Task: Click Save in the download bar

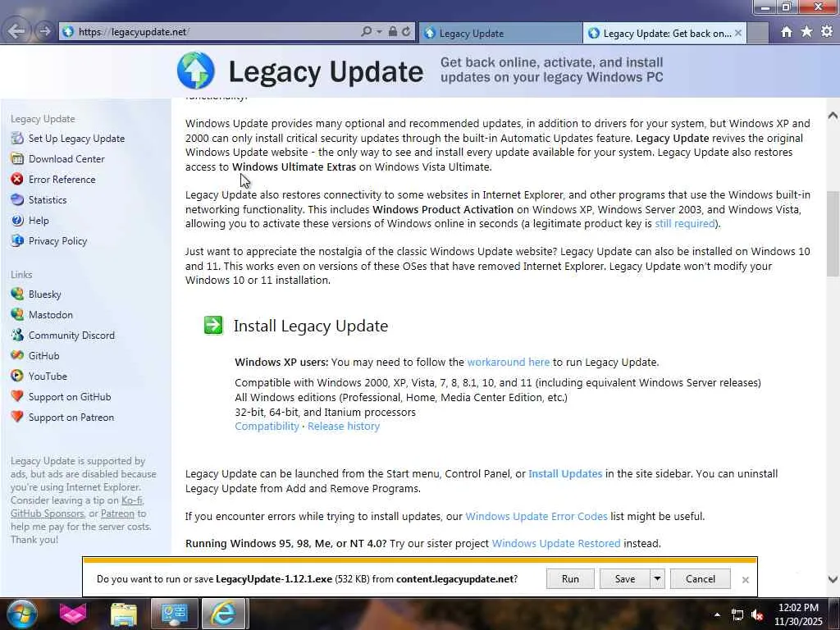Action: point(624,579)
